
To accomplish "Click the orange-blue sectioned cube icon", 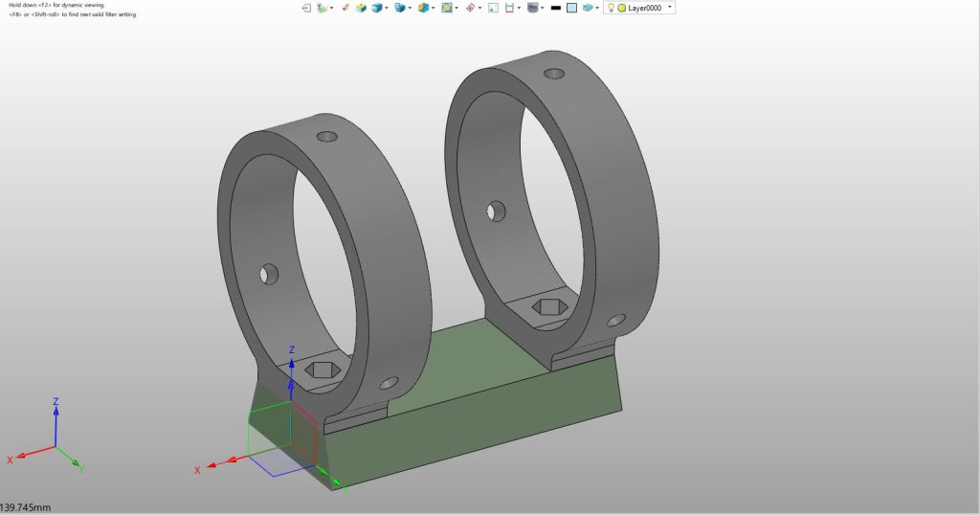I will coord(424,8).
